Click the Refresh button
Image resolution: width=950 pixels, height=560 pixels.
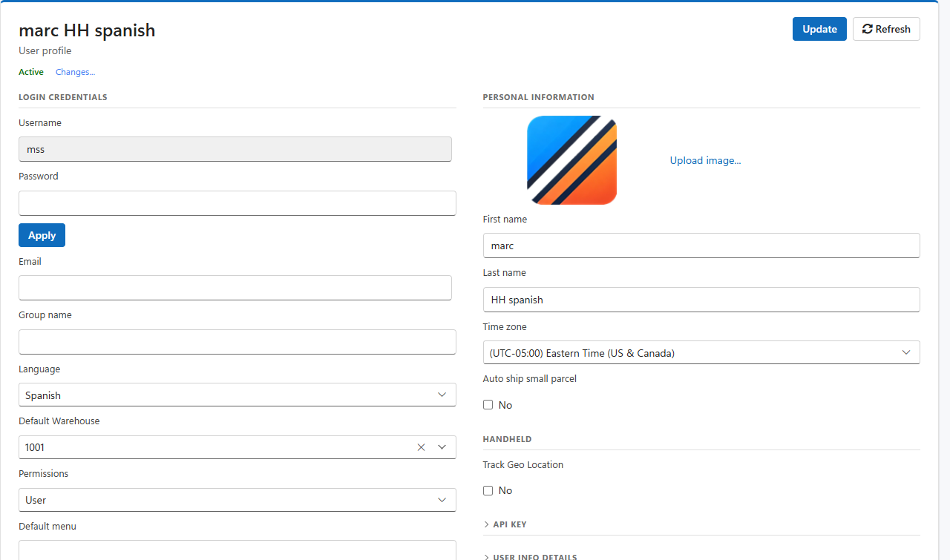(886, 29)
